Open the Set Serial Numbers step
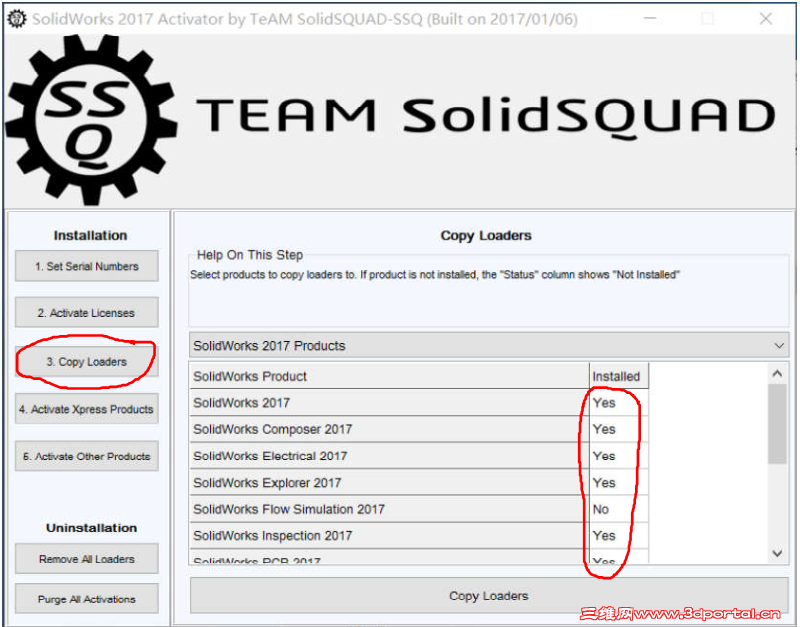The height and width of the screenshot is (627, 800). click(x=87, y=266)
